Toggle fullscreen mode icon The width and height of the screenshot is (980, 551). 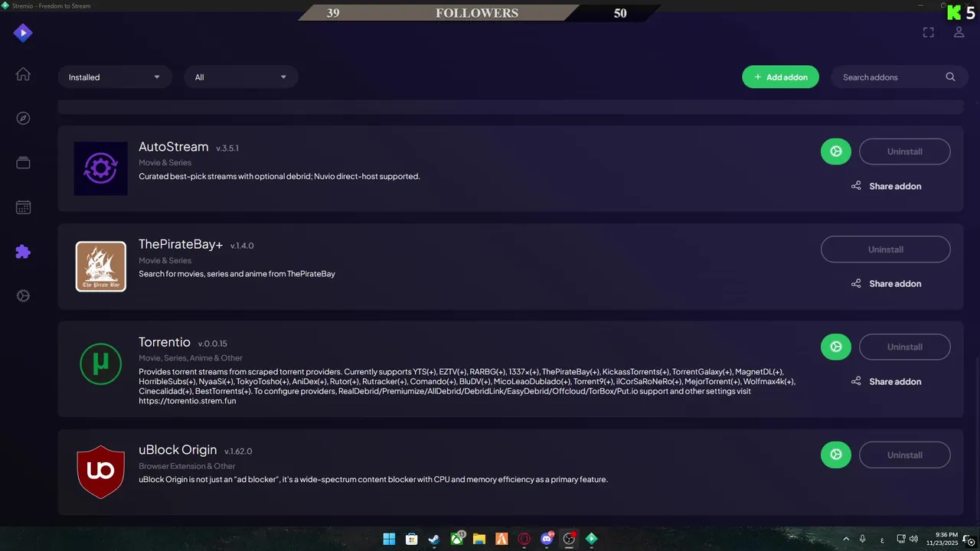[x=929, y=32]
